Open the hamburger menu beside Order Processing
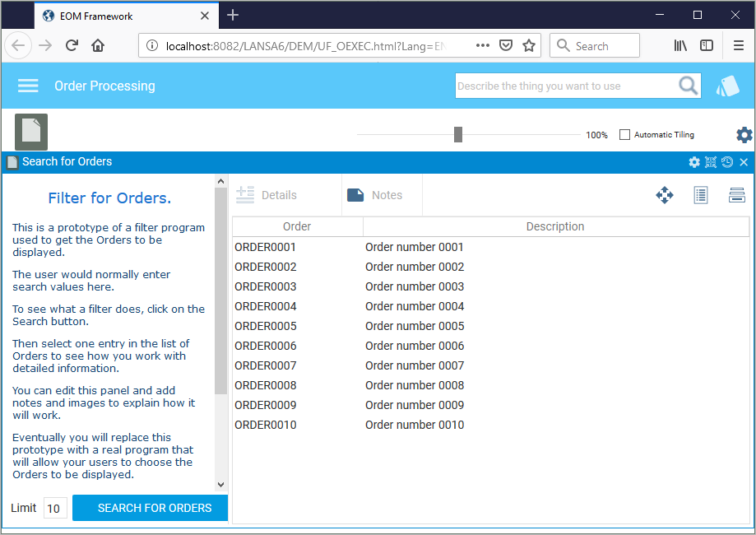Screen dimensions: 756x535 tap(28, 86)
